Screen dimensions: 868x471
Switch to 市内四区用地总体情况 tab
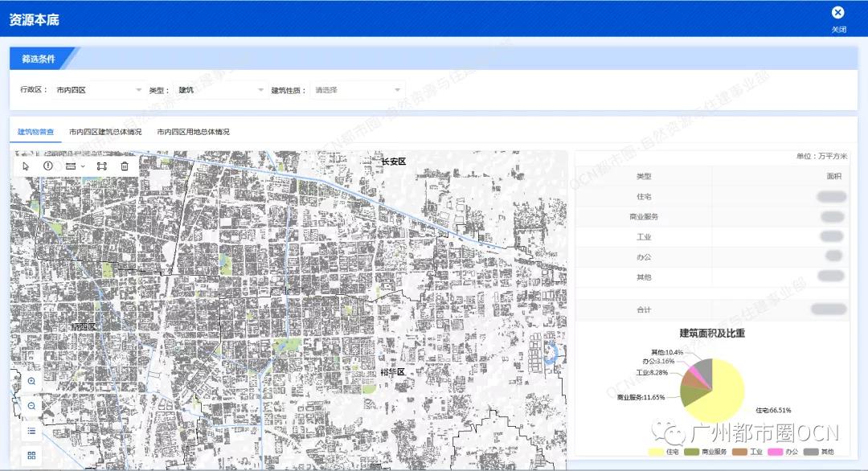[x=193, y=132]
